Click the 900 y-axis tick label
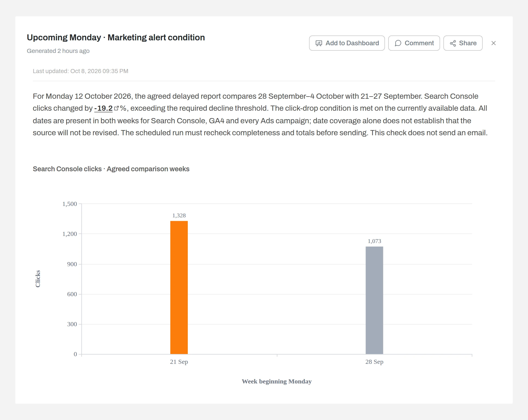Viewport: 528px width, 420px height. [72, 264]
